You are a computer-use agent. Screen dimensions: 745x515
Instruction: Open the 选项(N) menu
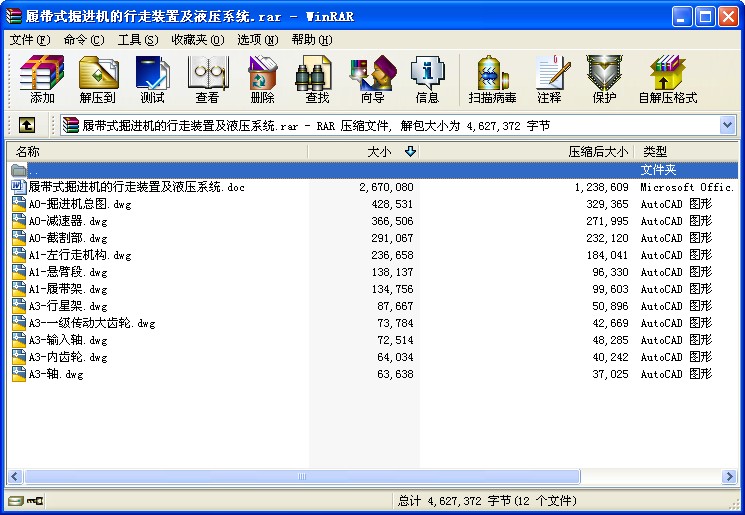click(258, 39)
